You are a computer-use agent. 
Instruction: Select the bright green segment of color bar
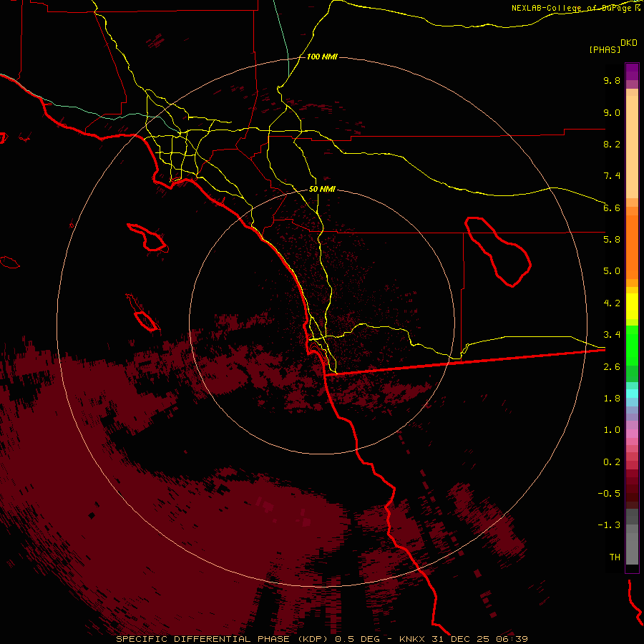click(632, 345)
